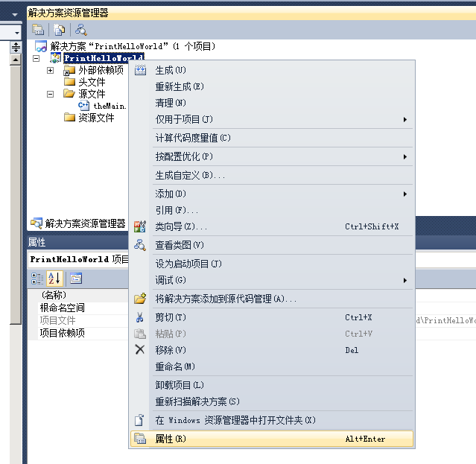
Task: Click the X icon beside 移除
Action: coord(139,349)
